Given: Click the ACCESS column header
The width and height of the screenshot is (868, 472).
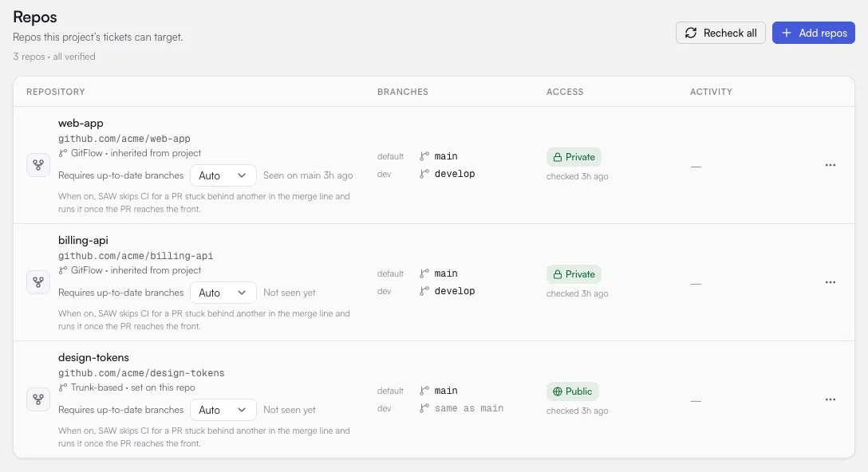Looking at the screenshot, I should click(565, 92).
